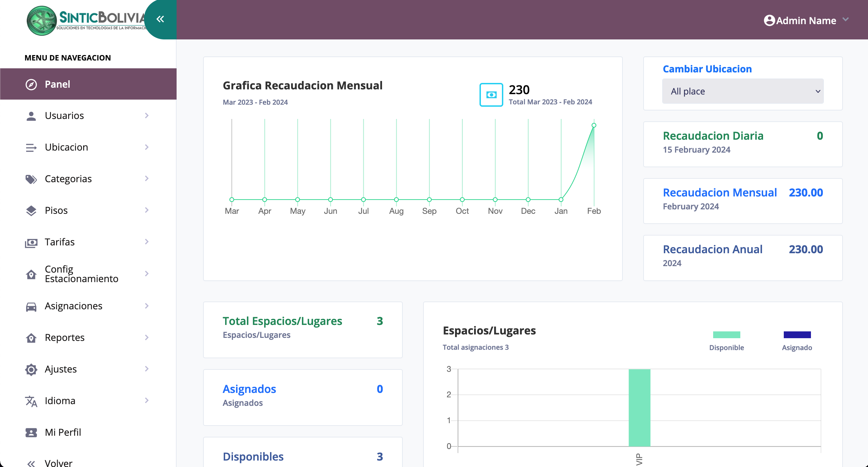Expand the Ubicacion submenu chevron

click(x=147, y=147)
